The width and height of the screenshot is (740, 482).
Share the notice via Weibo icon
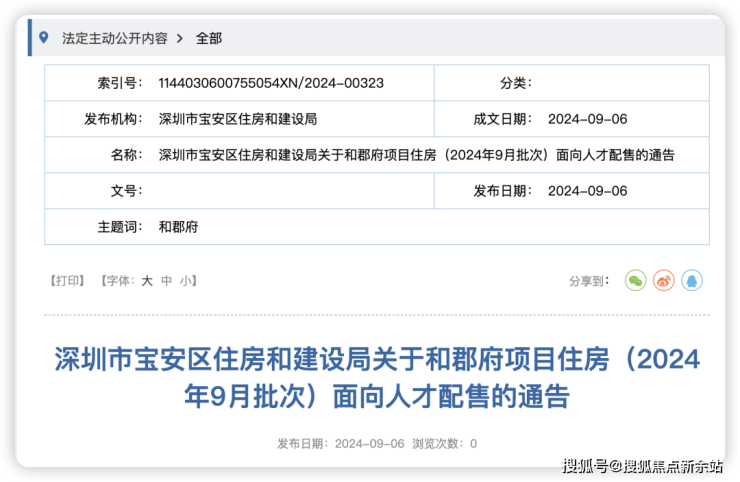[664, 280]
